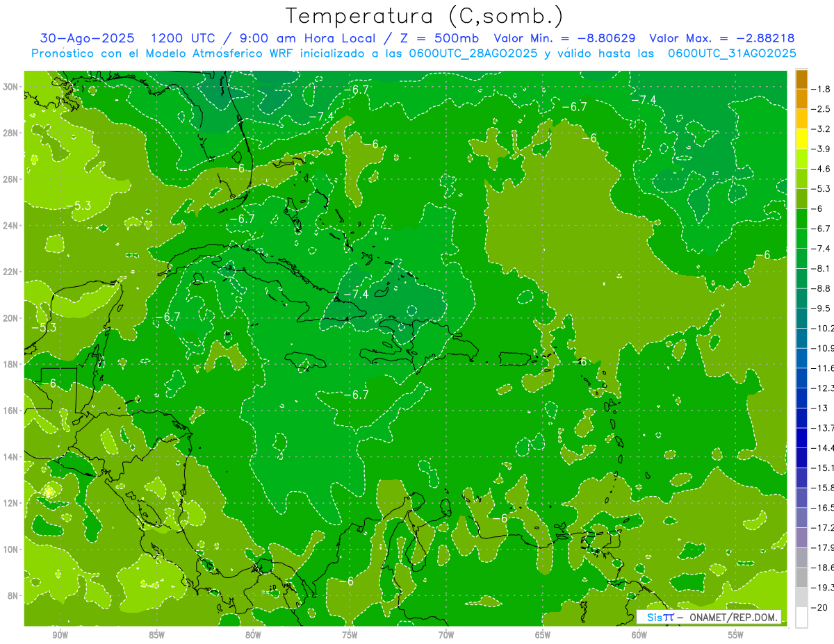Image resolution: width=834 pixels, height=644 pixels.
Task: Click the color bar segment between -9.5 and -10.2
Action: (801, 318)
